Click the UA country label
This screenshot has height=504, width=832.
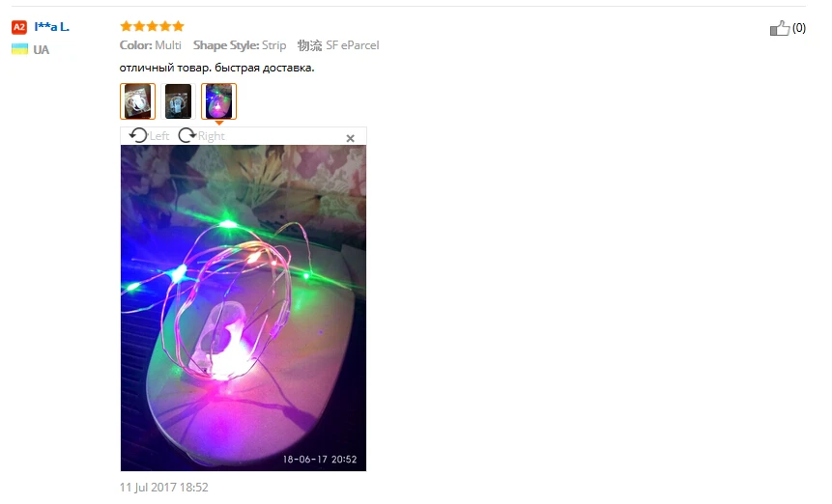[41, 50]
